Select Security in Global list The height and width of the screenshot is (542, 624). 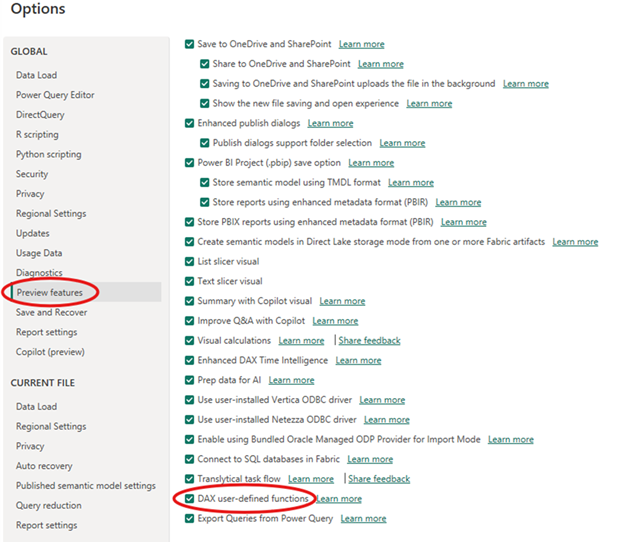tap(32, 174)
